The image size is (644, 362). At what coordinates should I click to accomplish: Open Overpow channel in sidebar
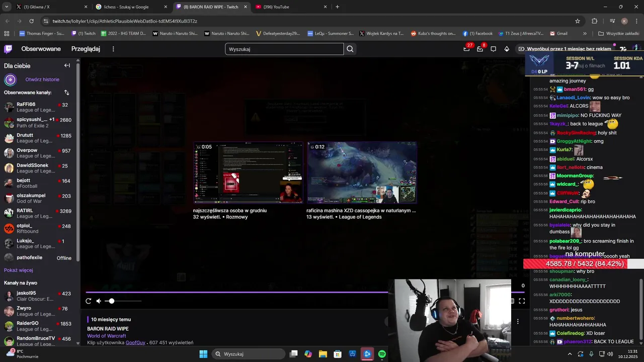point(38,153)
